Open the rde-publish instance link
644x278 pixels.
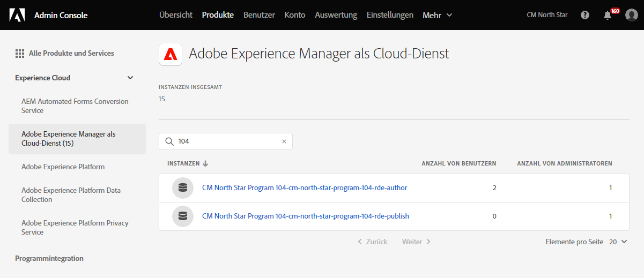point(305,216)
